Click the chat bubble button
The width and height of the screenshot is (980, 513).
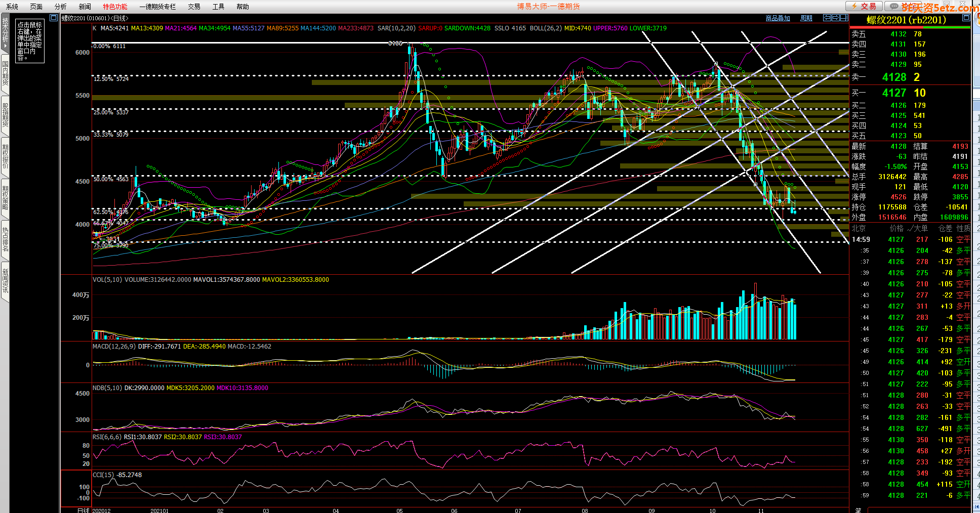894,6
